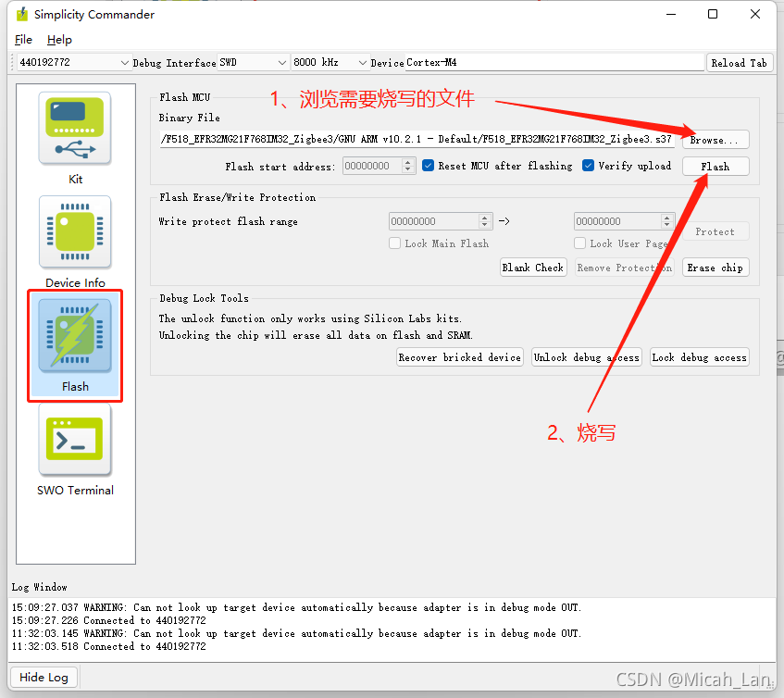Click the Hide Log button

(x=44, y=677)
